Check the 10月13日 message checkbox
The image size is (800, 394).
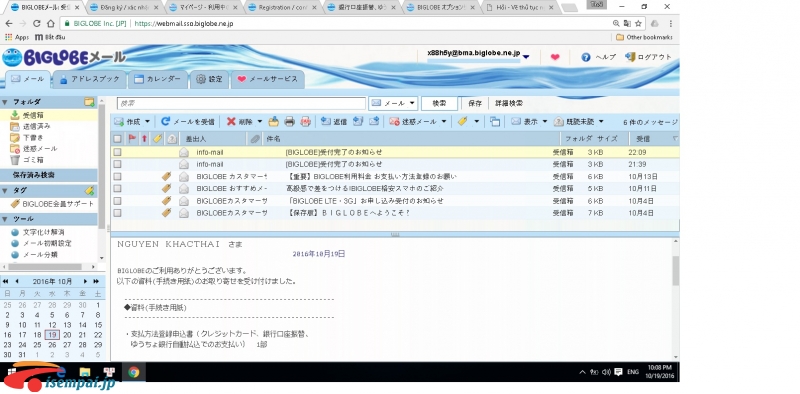click(x=117, y=177)
